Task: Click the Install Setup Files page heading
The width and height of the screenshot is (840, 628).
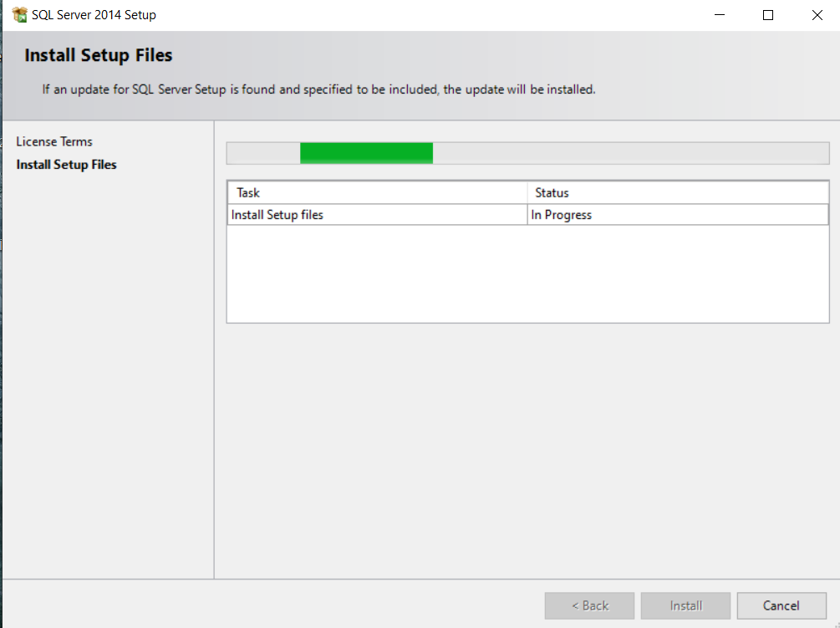Action: [97, 55]
